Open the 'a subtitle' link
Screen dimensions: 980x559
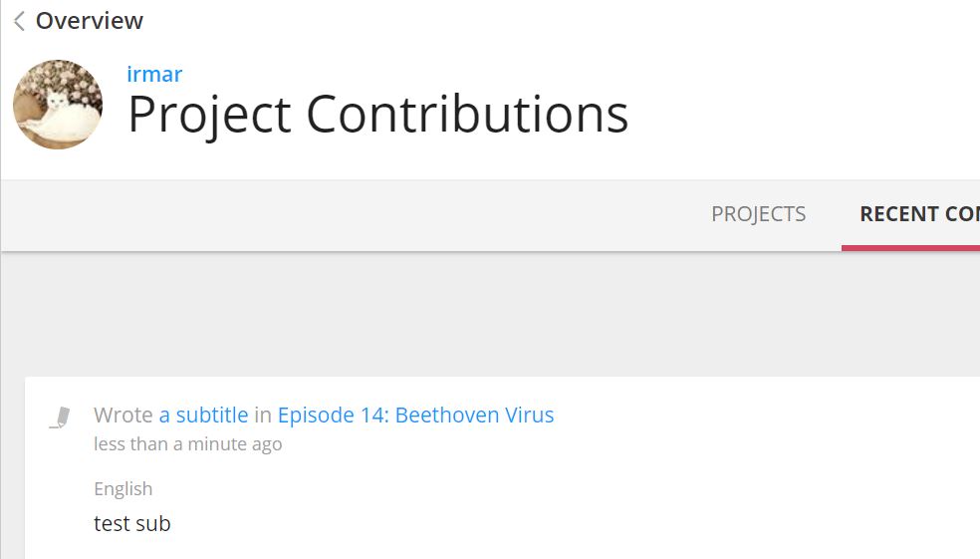click(x=204, y=415)
